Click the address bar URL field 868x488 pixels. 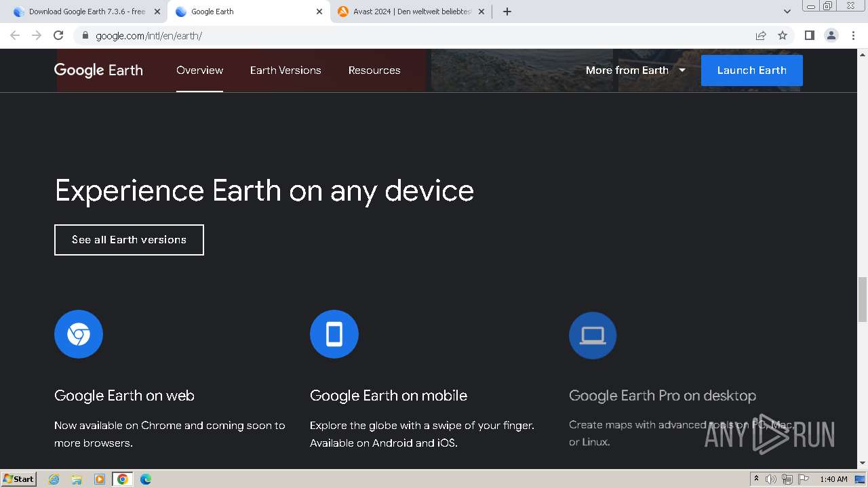[420, 35]
